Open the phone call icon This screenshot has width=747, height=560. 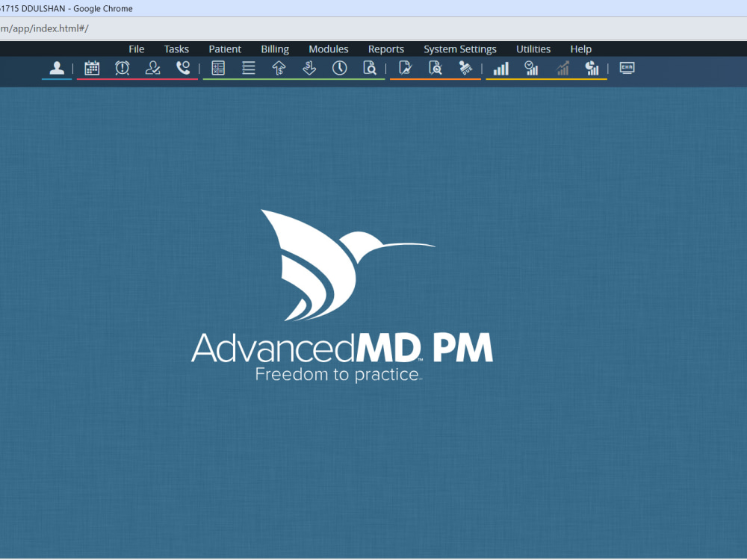pos(183,68)
